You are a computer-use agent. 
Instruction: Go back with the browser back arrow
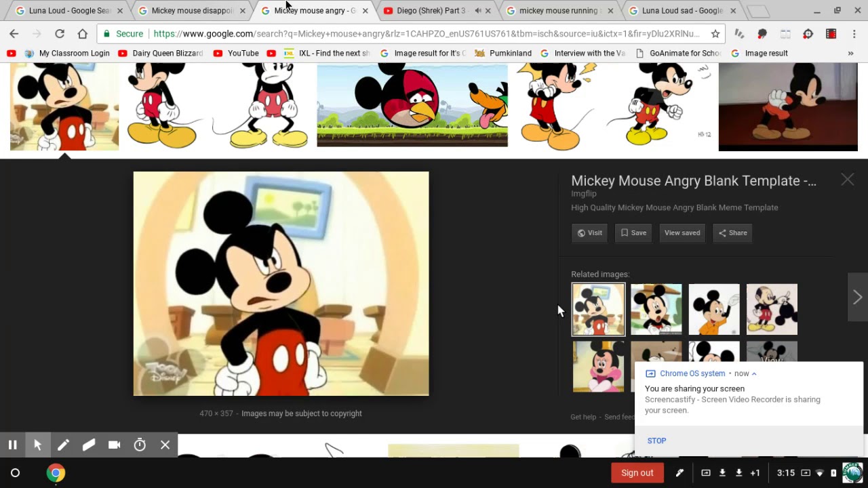click(14, 34)
